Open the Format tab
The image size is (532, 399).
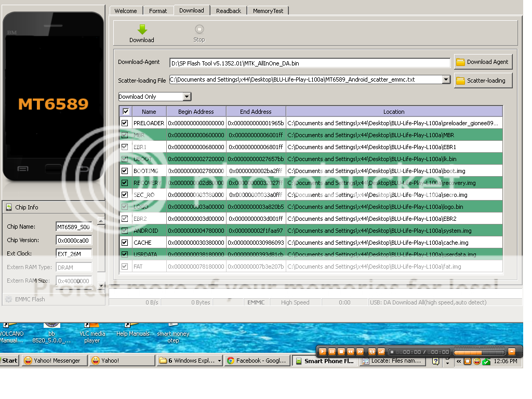pyautogui.click(x=158, y=10)
